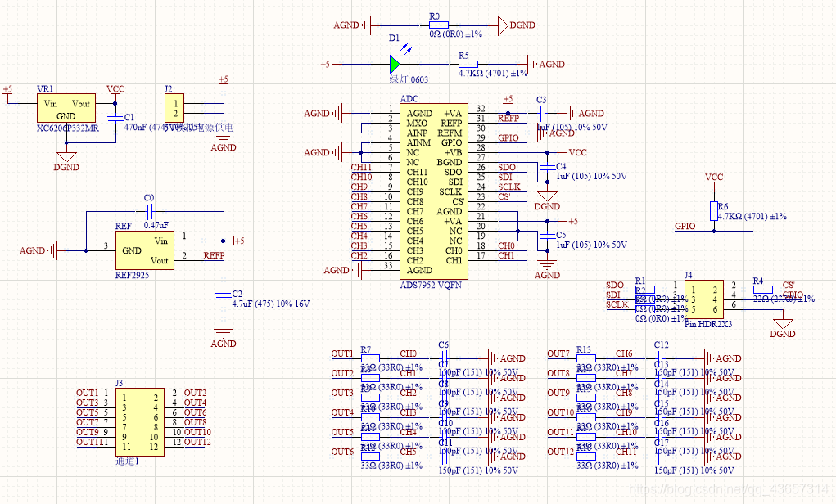Viewport: 836px width, 504px height.
Task: Select the SDI net label left of J4
Action: pyautogui.click(x=613, y=295)
